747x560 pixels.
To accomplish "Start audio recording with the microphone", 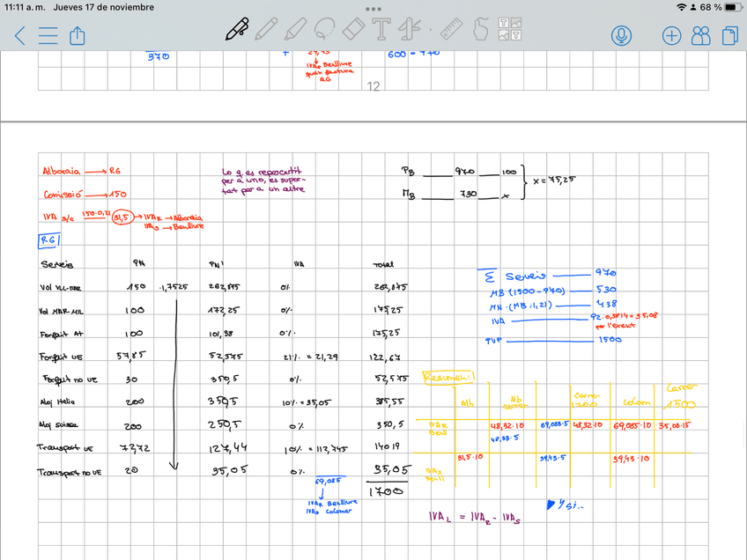I will tap(622, 35).
